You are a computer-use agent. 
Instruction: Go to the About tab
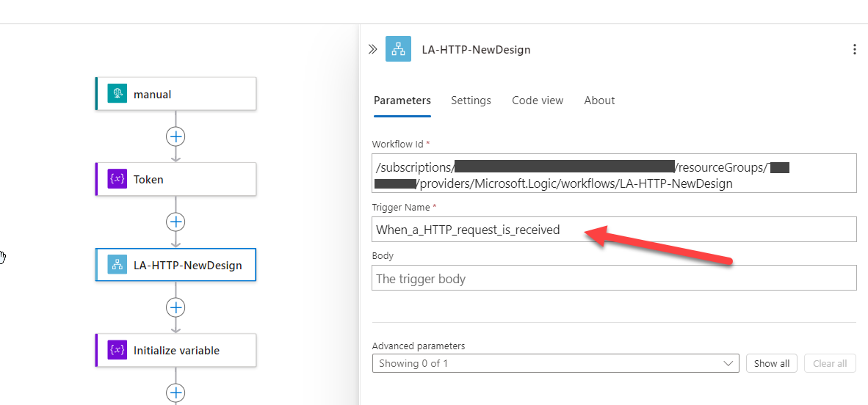(x=599, y=100)
